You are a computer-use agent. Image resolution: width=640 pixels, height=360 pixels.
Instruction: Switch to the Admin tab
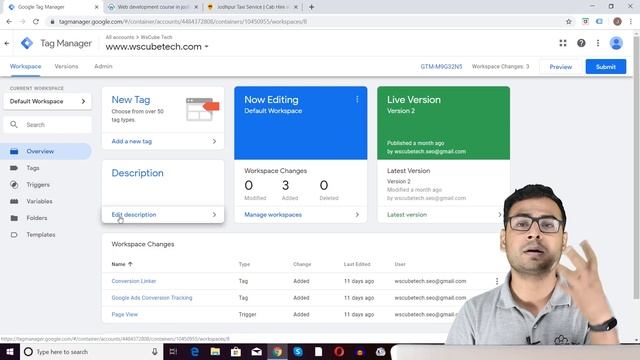click(103, 66)
